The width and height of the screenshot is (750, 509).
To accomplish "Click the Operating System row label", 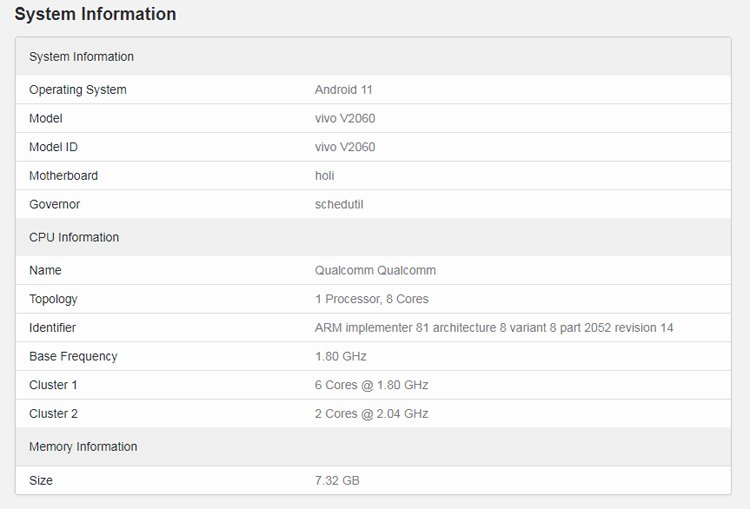I will pyautogui.click(x=78, y=90).
